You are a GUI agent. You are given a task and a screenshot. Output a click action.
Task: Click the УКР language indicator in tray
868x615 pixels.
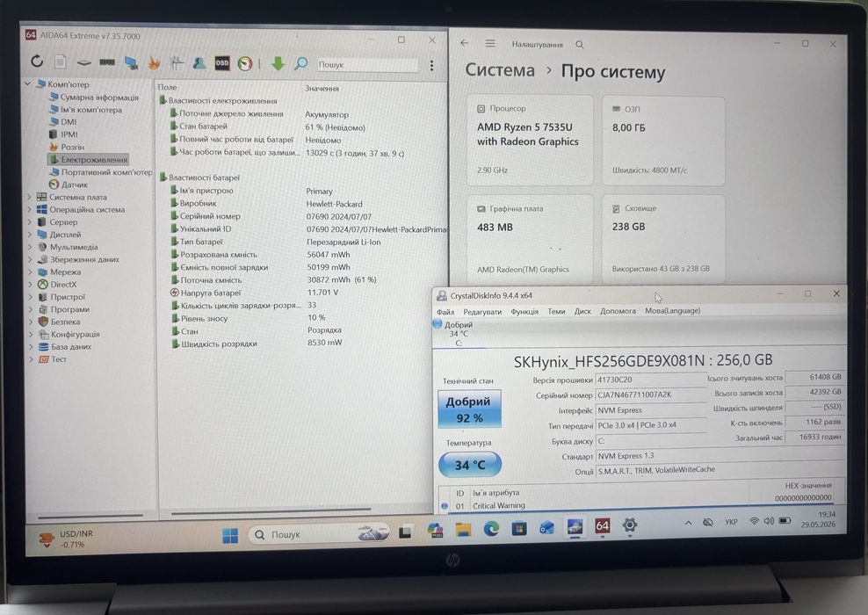tap(731, 522)
